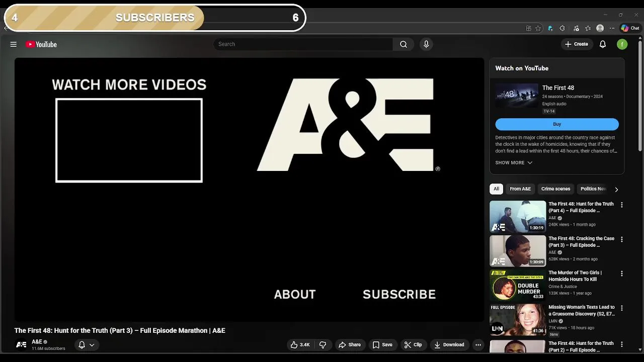Click the search magnifier button
644x362 pixels.
[x=404, y=44]
